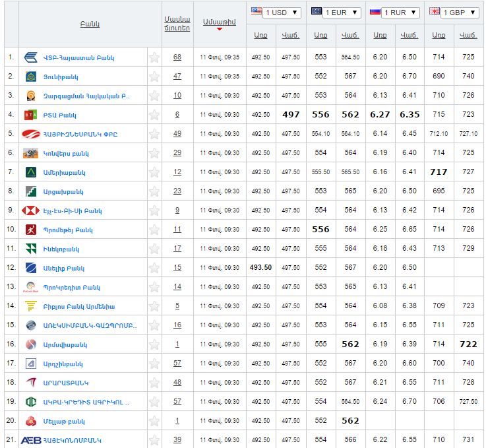Viewport: 486px width, 448px height.
Task: Click the red BTA Bank logo
Action: (x=31, y=115)
